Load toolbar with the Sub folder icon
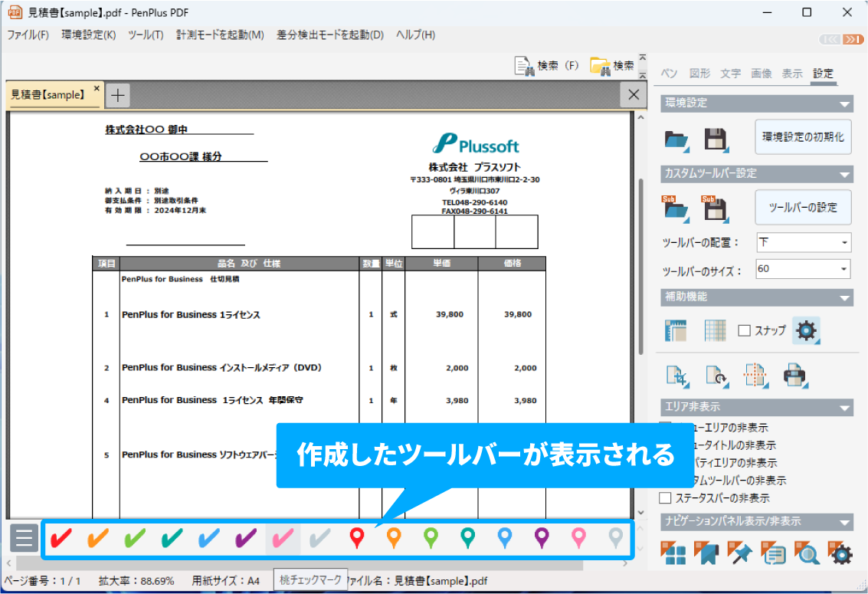Screen dimensions: 868x594 676,208
